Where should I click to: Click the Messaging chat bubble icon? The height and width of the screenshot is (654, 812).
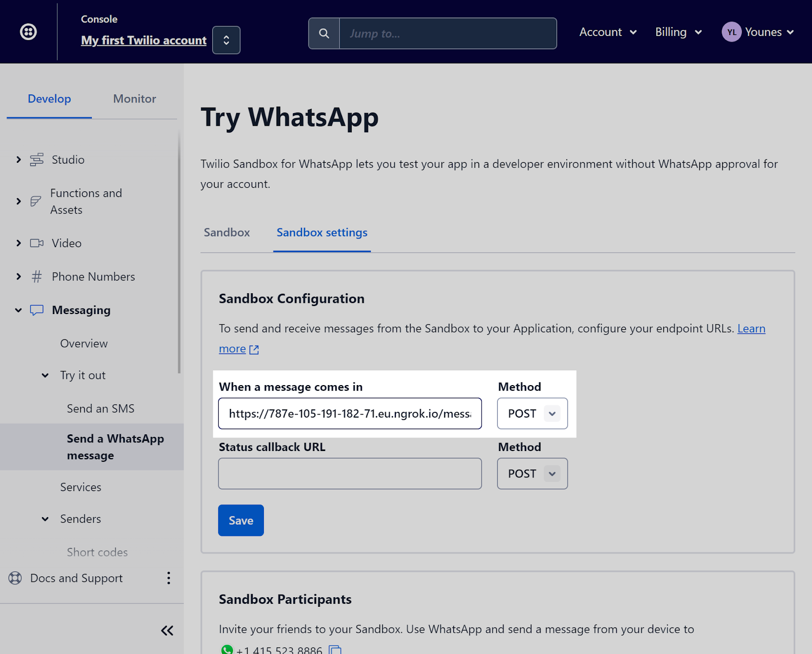point(37,310)
